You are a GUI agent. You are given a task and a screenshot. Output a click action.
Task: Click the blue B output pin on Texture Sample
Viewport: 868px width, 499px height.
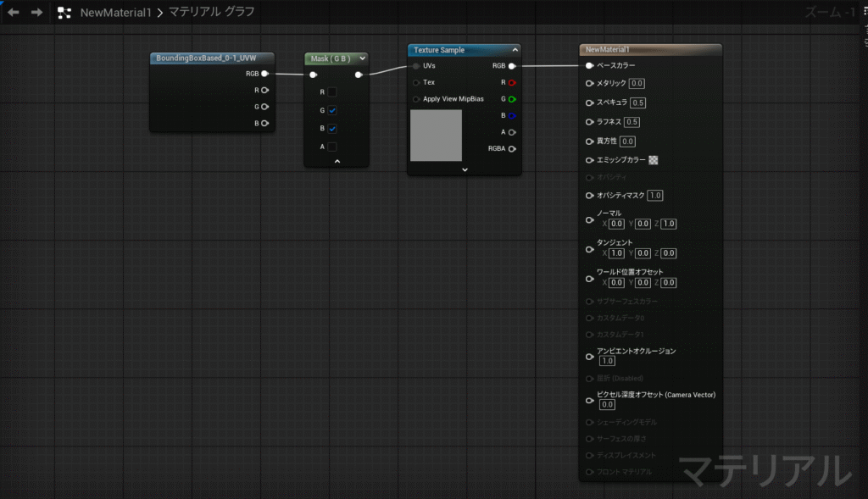(x=512, y=115)
